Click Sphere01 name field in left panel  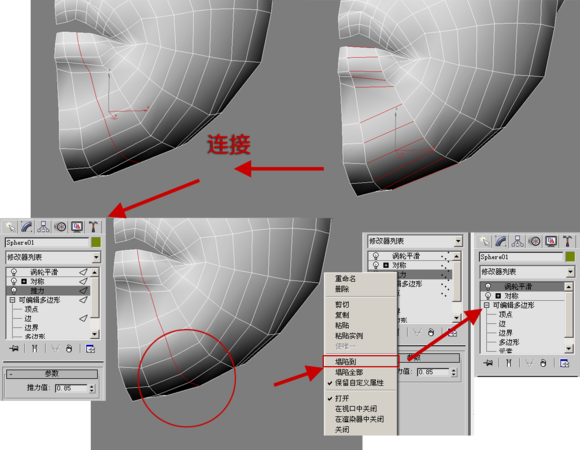click(47, 242)
